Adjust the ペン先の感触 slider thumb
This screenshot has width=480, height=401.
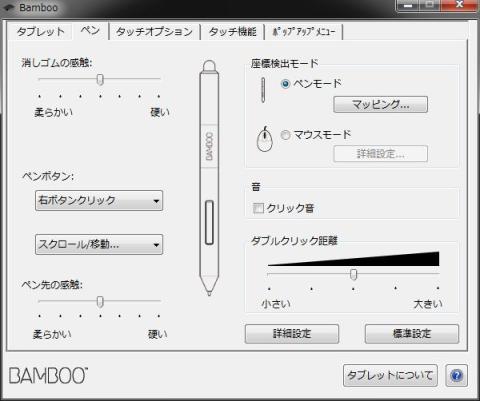point(100,301)
